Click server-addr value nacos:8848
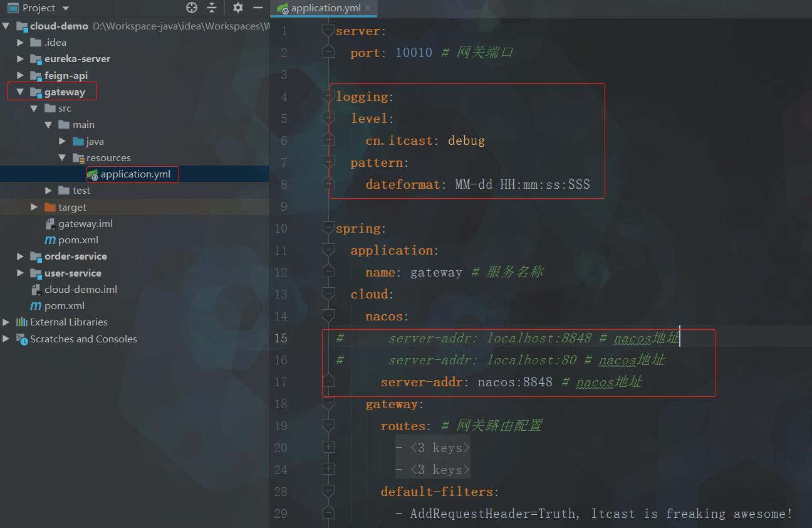This screenshot has height=528, width=812. [x=515, y=382]
